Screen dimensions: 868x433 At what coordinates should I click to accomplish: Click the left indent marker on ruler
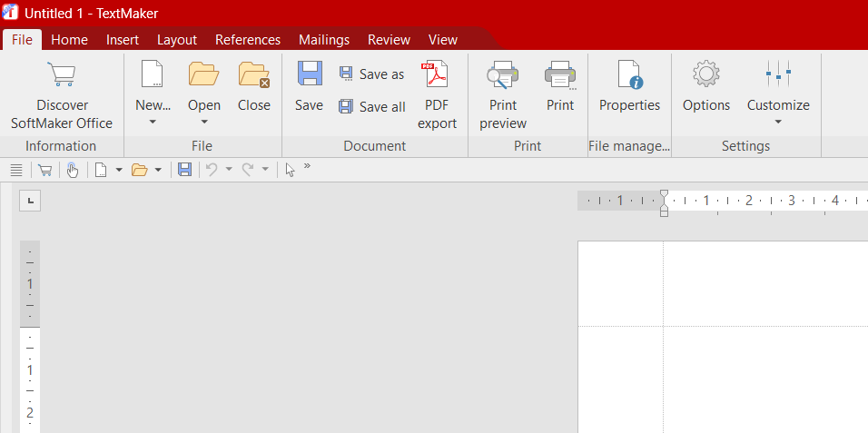click(664, 210)
